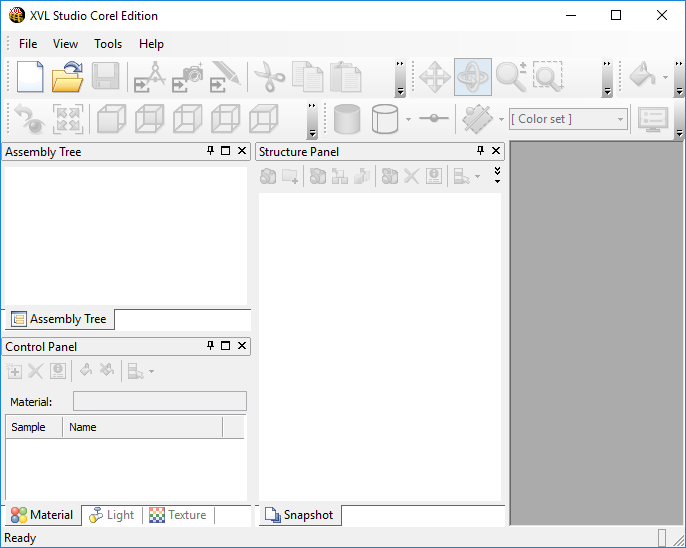Click the New file icon
Image resolution: width=686 pixels, height=548 pixels.
point(31,77)
